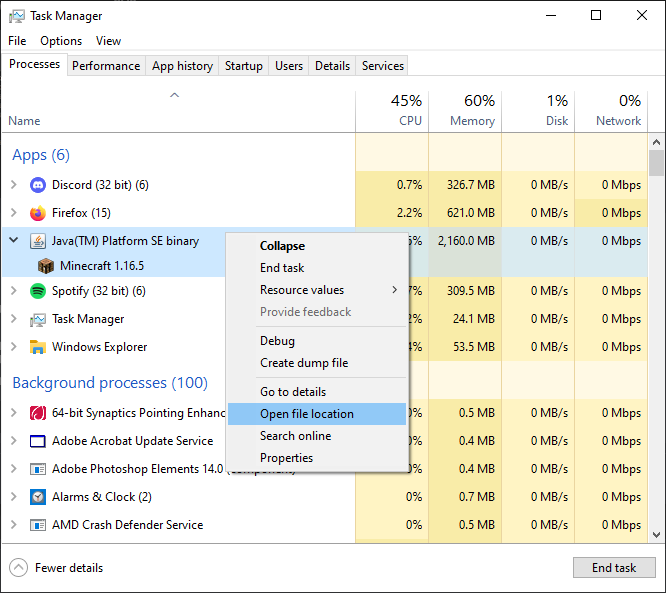Open the Resource values submenu
Image resolution: width=666 pixels, height=593 pixels.
[317, 290]
